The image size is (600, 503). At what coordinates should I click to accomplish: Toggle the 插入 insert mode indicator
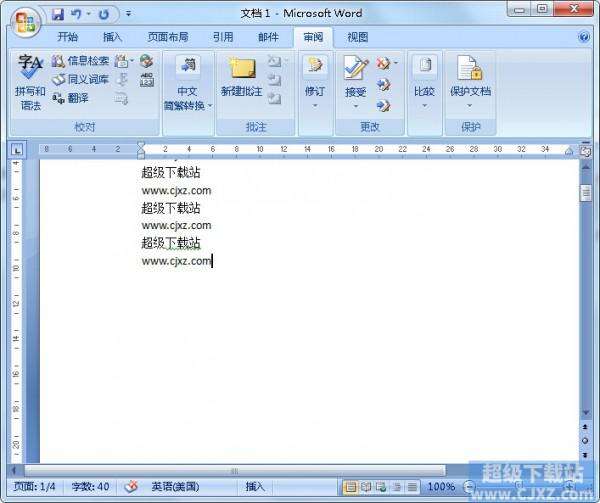[x=255, y=487]
